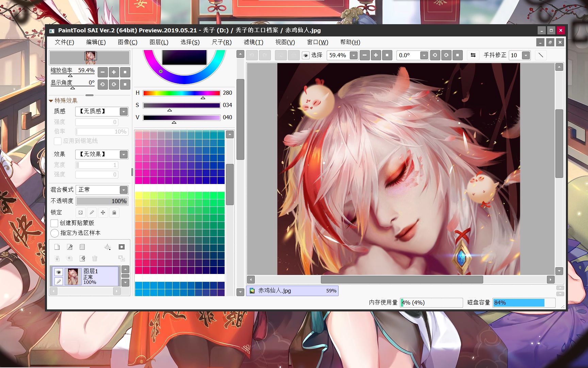Open the 质感 texture dropdown

(x=124, y=111)
